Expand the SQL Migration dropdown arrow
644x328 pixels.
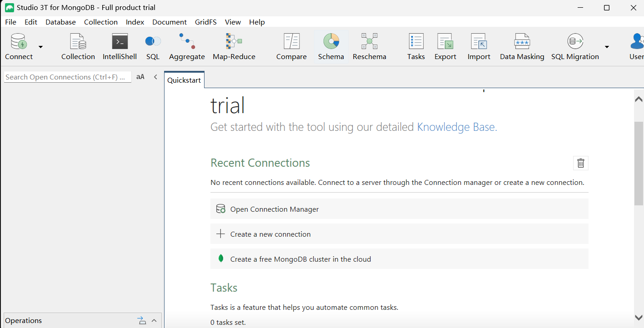[x=607, y=47]
